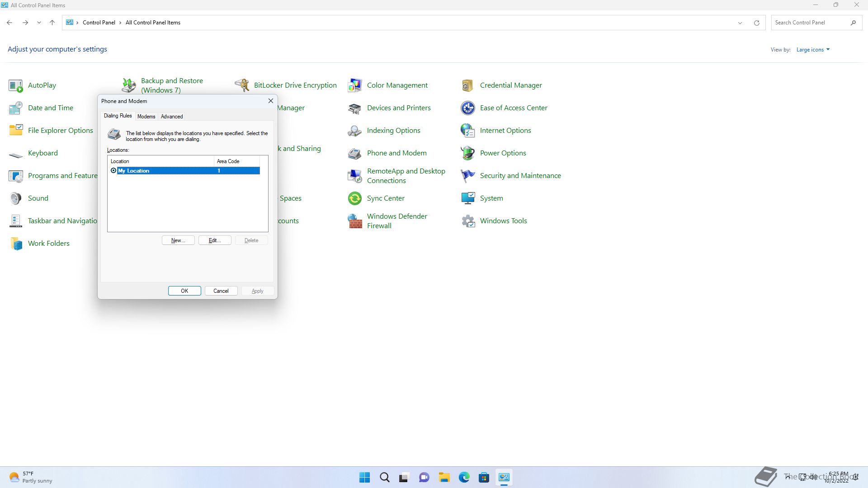This screenshot has height=488, width=868.
Task: Open Microsoft Edge from the taskbar
Action: [464, 477]
